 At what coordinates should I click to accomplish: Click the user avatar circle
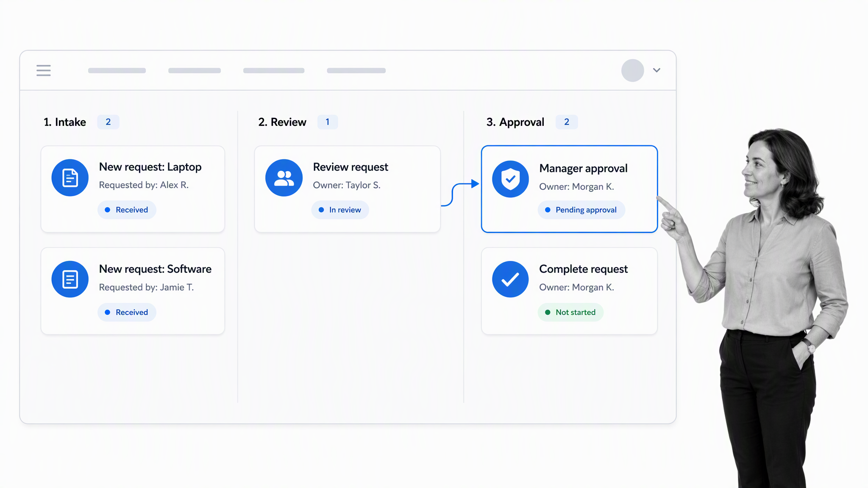click(x=632, y=70)
